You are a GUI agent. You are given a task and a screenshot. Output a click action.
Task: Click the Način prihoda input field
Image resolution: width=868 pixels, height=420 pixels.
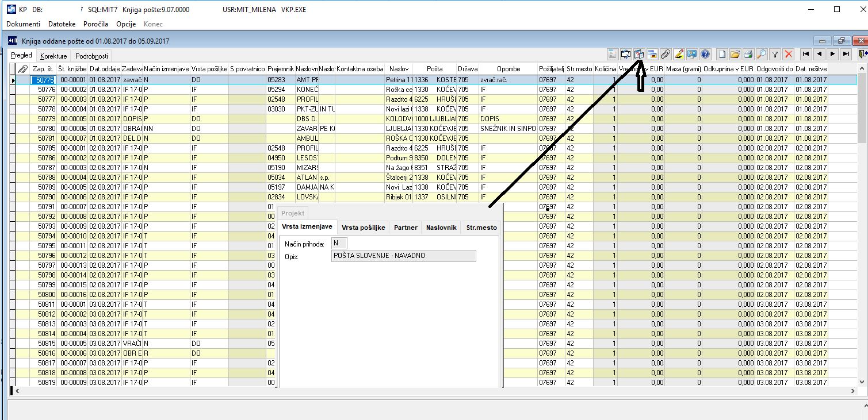coord(339,244)
